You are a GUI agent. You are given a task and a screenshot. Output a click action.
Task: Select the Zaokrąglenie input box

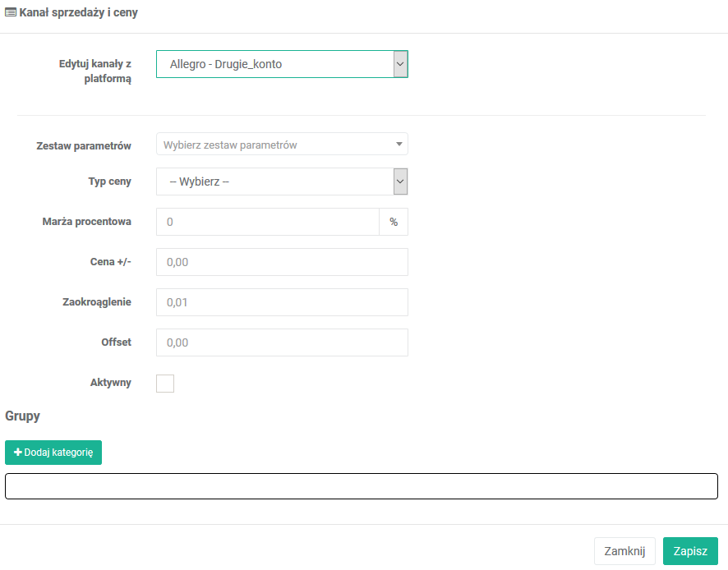281,302
